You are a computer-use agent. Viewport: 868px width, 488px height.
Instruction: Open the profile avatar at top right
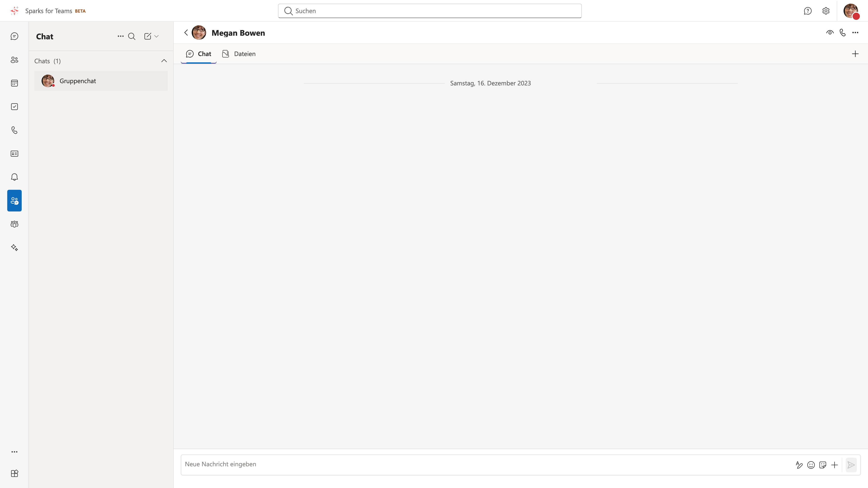click(x=851, y=11)
